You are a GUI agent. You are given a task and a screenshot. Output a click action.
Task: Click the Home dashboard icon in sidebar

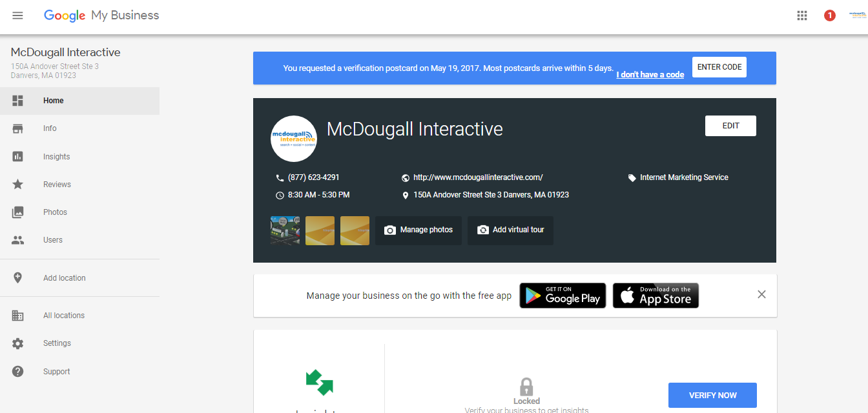click(18, 101)
